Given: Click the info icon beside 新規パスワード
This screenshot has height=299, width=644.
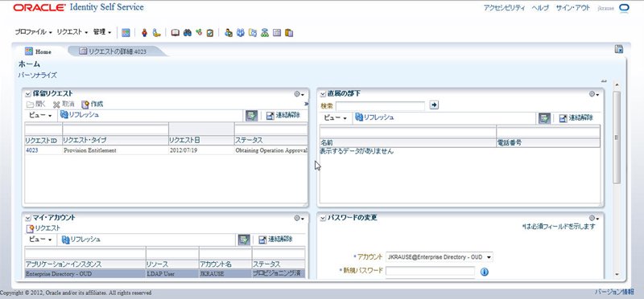Looking at the screenshot, I should 485,272.
